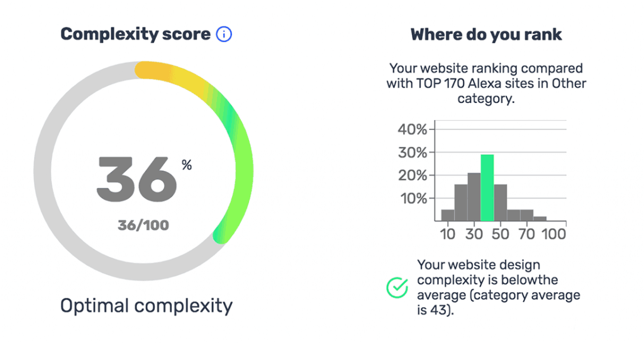Screen dimensions: 644x343
Task: Click the info icon beside Complexity score
Action: pyautogui.click(x=223, y=35)
